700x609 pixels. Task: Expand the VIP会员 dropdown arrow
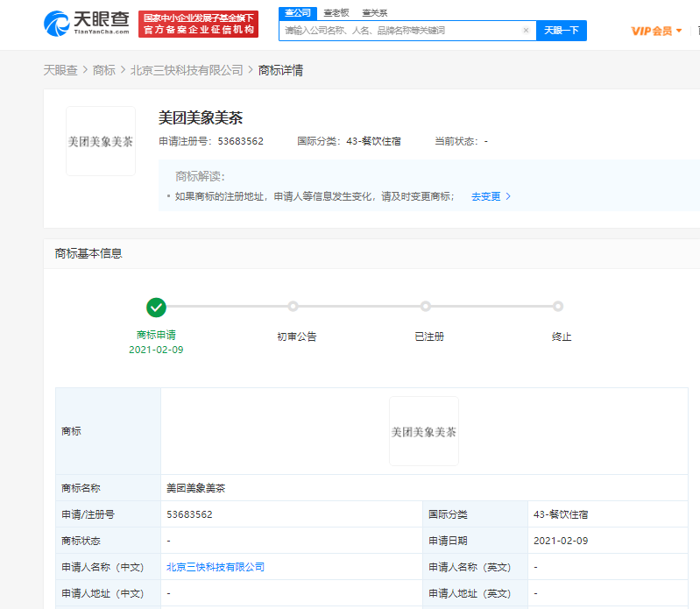tap(679, 31)
